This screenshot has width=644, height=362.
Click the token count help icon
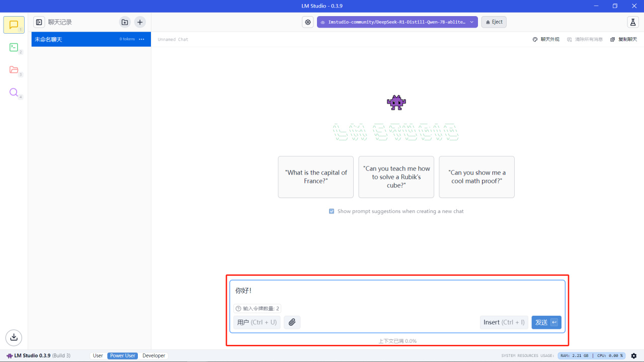[238, 309]
